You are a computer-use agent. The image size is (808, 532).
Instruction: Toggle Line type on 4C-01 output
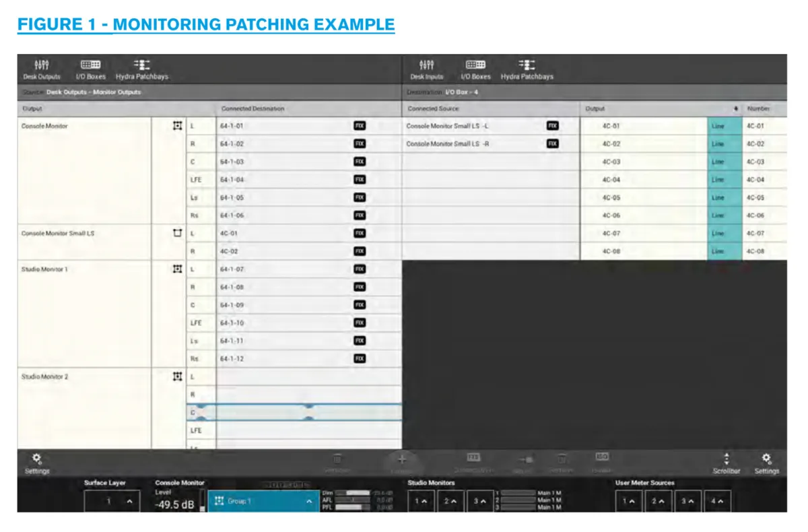pyautogui.click(x=725, y=126)
